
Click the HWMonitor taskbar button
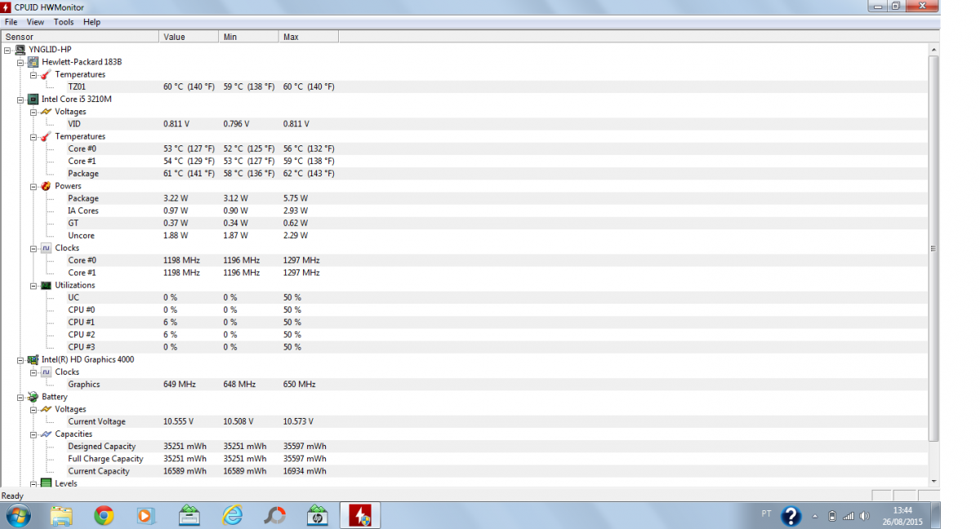pos(360,516)
